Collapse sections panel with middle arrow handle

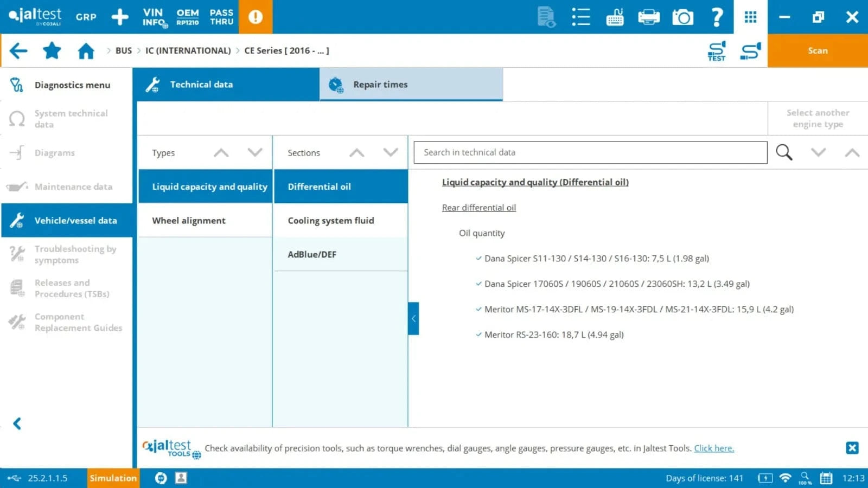point(413,318)
